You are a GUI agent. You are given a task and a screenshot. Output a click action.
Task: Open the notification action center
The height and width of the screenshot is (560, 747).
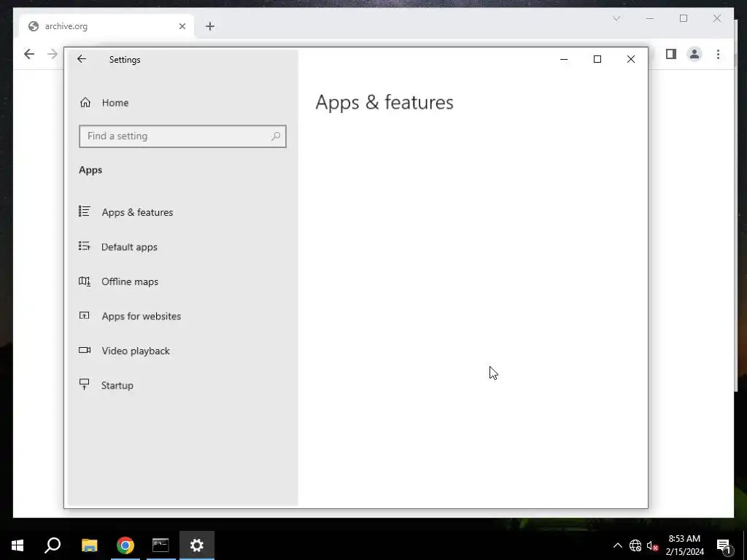pos(724,545)
